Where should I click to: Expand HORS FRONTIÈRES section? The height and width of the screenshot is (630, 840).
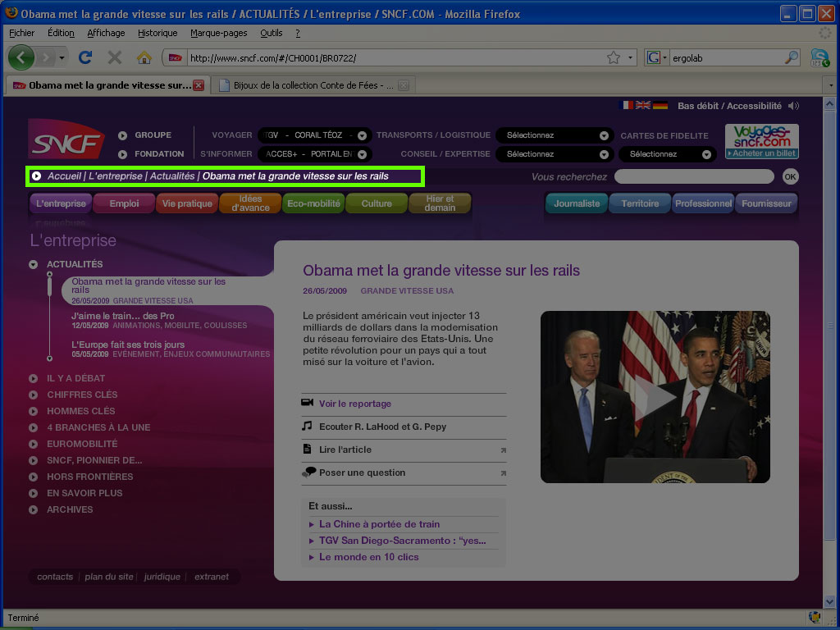click(x=33, y=477)
